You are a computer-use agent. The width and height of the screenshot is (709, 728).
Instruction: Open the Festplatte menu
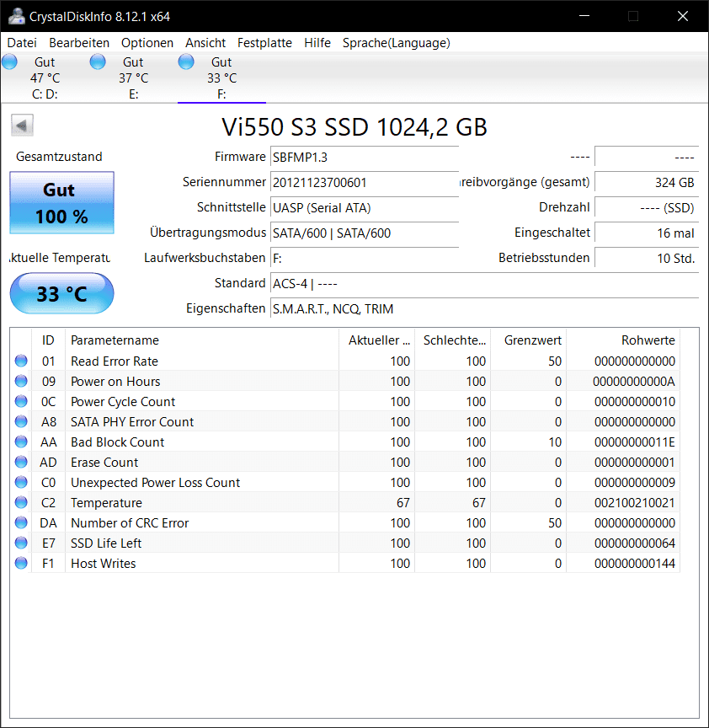pos(264,43)
